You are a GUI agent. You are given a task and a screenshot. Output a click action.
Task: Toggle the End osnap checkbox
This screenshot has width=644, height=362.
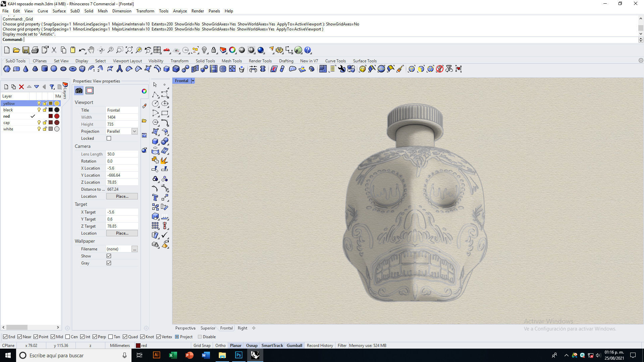[x=5, y=337]
